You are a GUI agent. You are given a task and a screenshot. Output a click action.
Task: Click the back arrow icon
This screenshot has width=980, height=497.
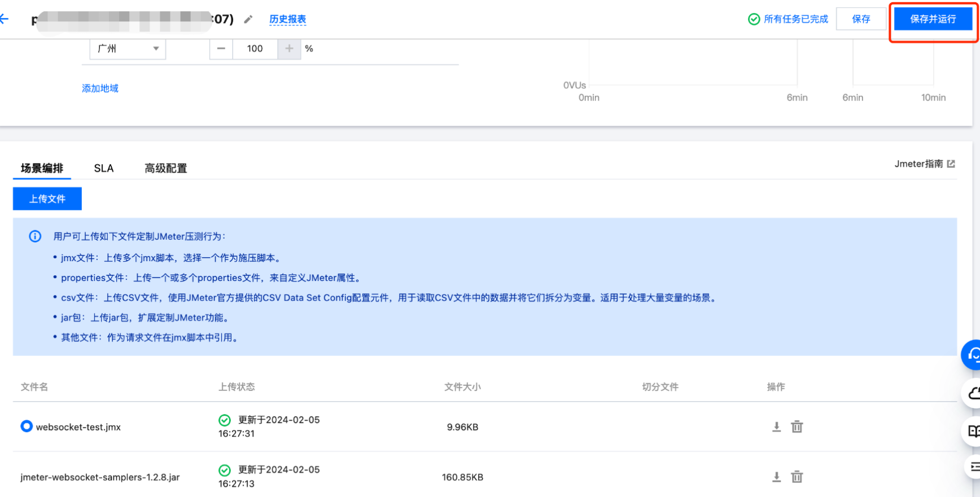(x=5, y=19)
